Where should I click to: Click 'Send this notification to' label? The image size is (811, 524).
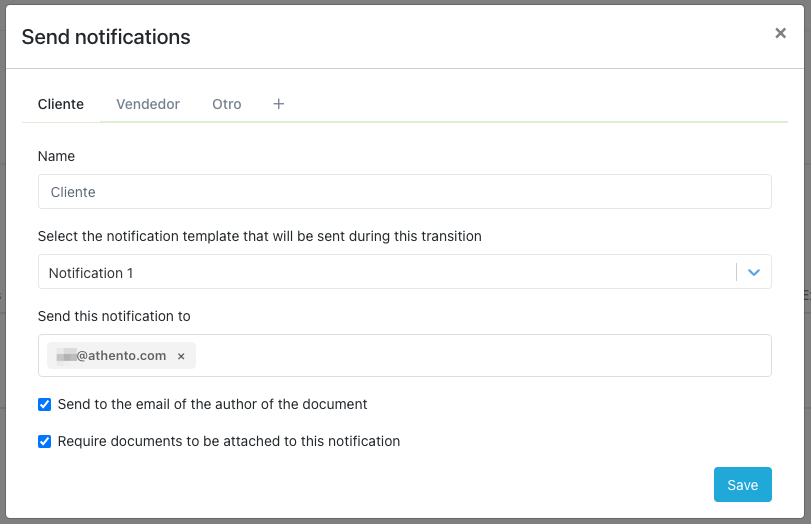tap(114, 316)
